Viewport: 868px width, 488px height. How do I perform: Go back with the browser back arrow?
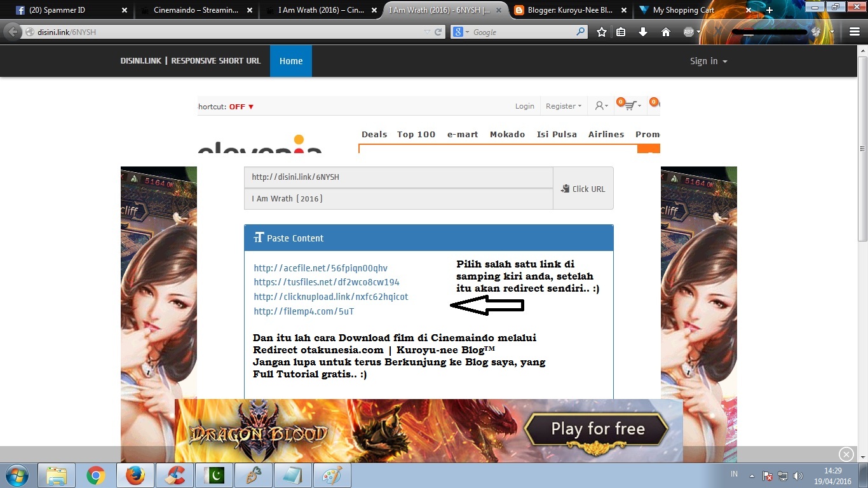pos(13,32)
